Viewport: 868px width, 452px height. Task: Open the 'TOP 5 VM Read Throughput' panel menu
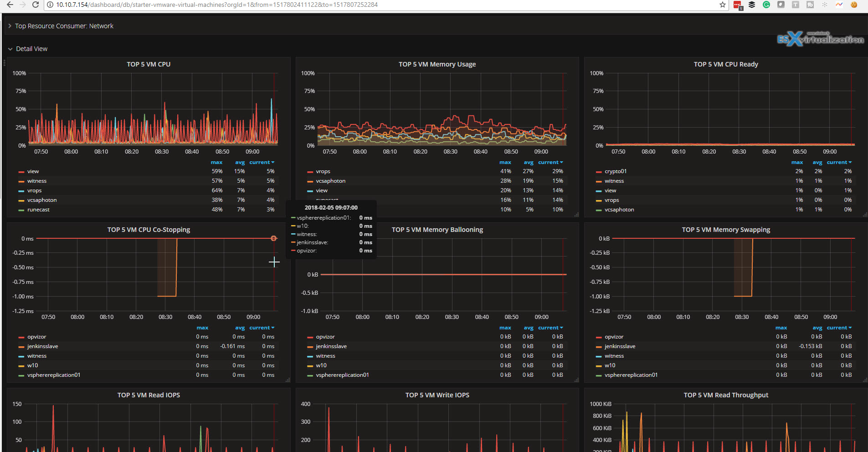[726, 395]
